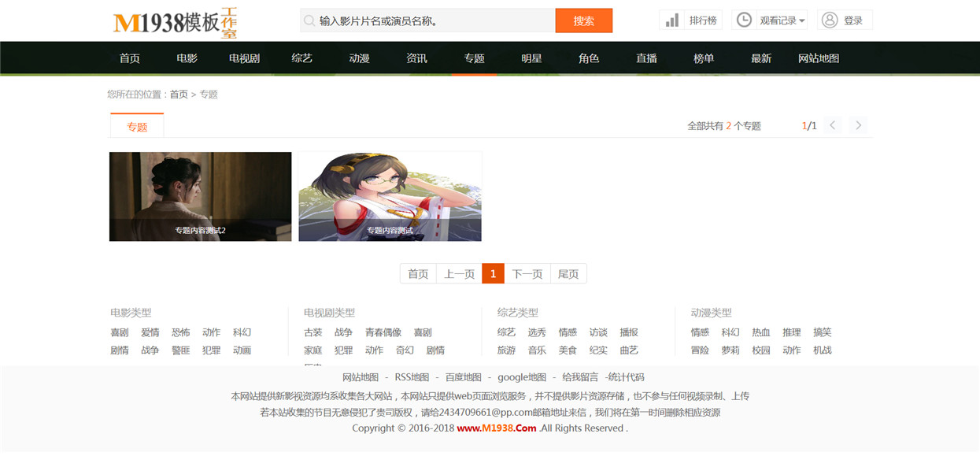
Task: Open 青春偶像 under 电视剧类型
Action: point(383,332)
